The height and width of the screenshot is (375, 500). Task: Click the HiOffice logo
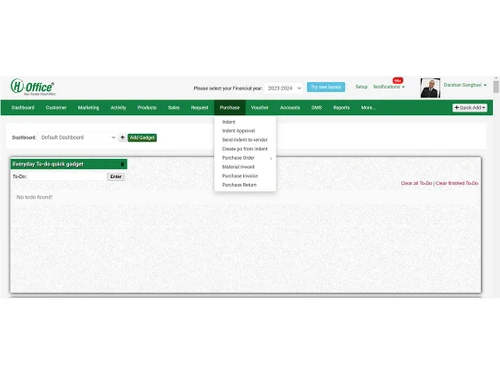click(33, 87)
